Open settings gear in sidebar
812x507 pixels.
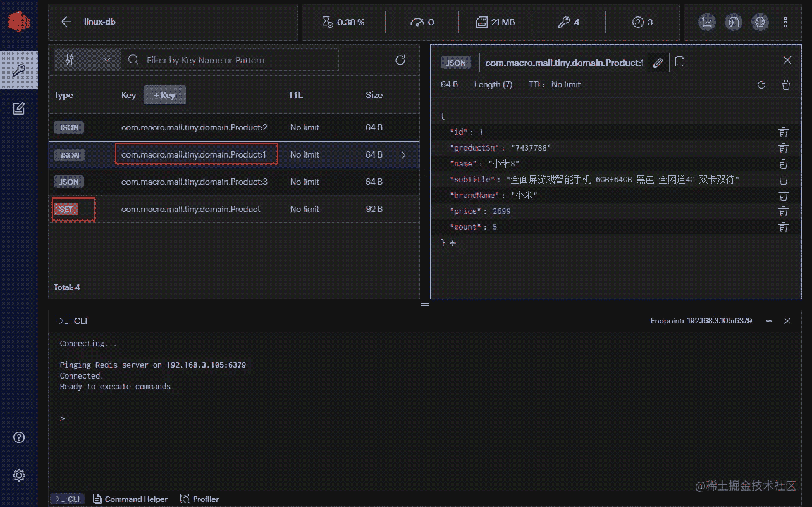(19, 475)
